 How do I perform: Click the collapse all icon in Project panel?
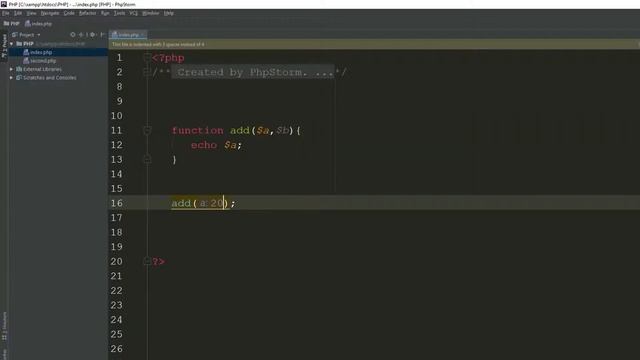[82, 35]
